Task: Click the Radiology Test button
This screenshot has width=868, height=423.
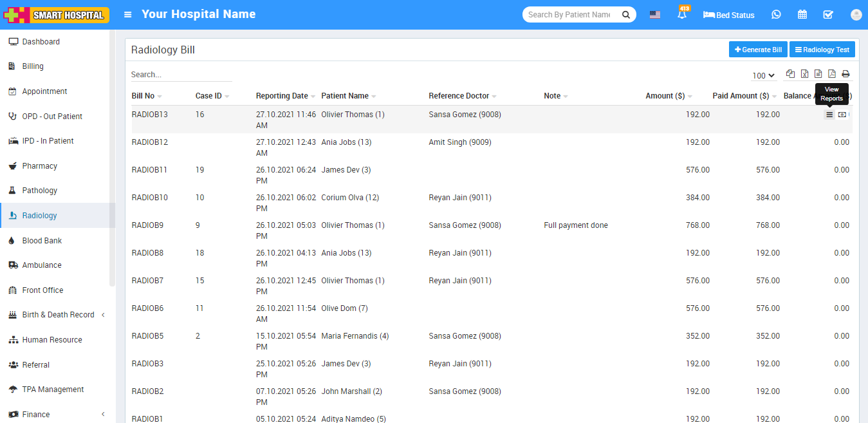Action: pyautogui.click(x=822, y=50)
